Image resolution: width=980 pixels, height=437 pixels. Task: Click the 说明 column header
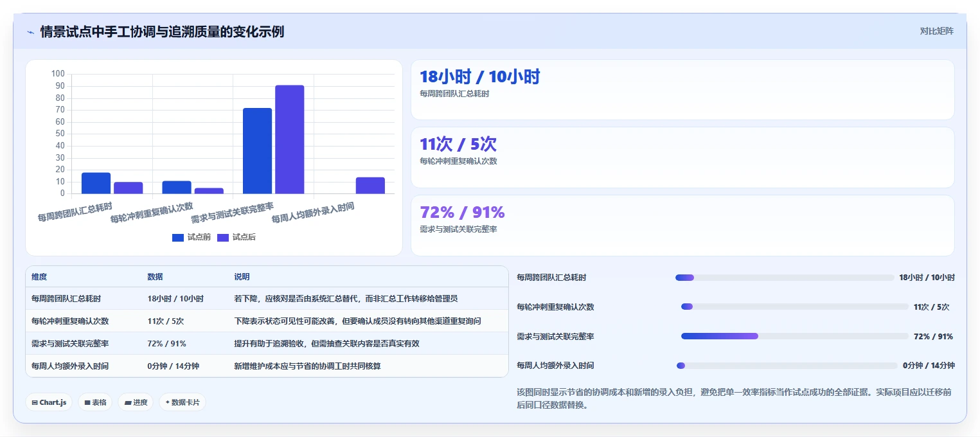point(242,277)
